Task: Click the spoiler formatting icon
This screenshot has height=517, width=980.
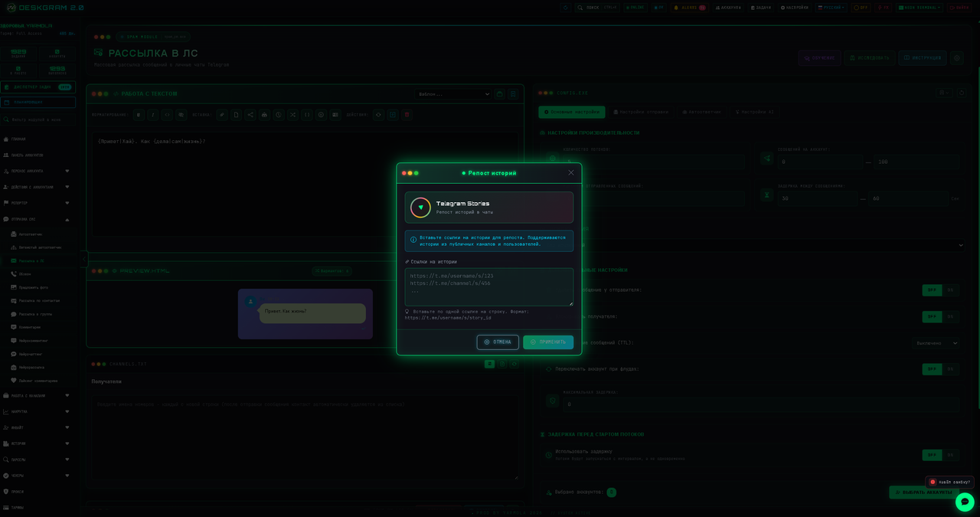Action: 181,115
